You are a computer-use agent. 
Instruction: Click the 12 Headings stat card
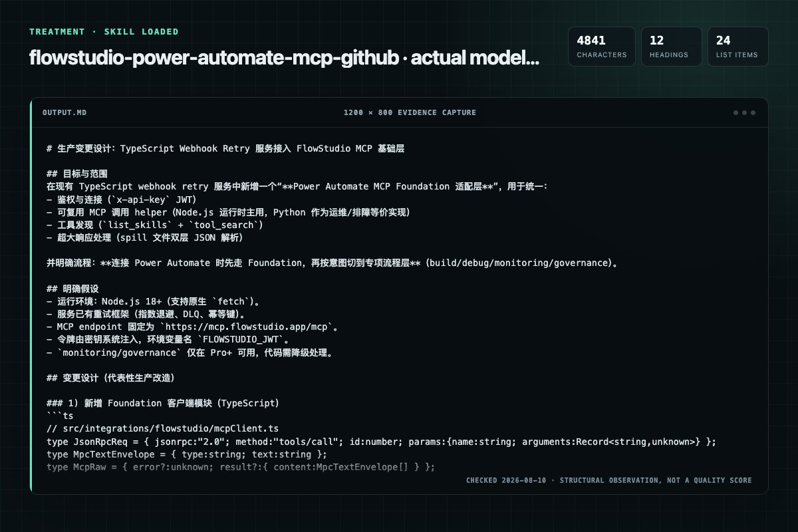[672, 47]
